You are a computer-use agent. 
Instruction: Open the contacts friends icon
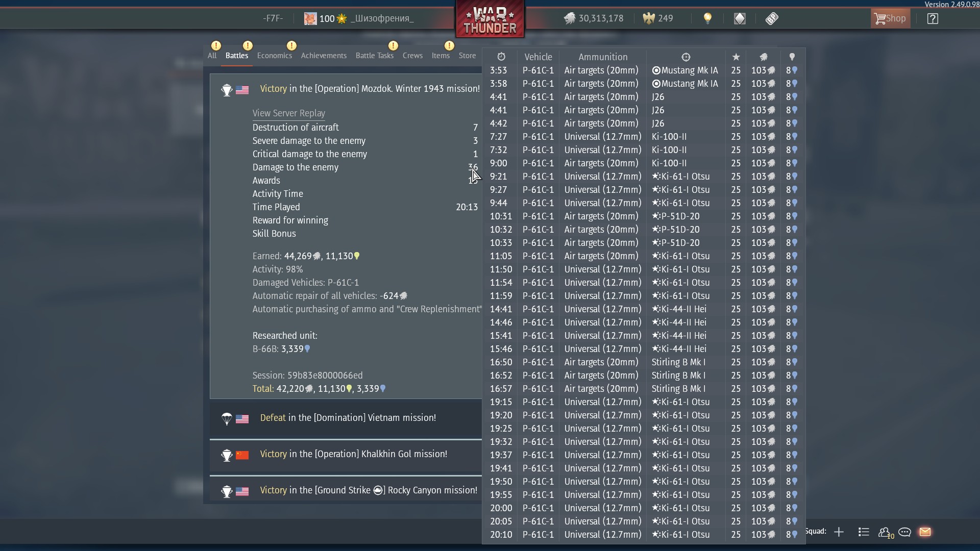click(x=885, y=532)
